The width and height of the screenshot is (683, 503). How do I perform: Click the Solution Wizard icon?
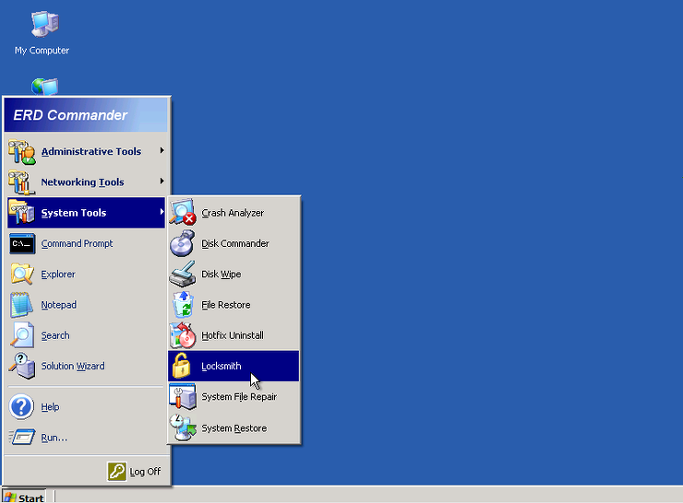pos(22,366)
